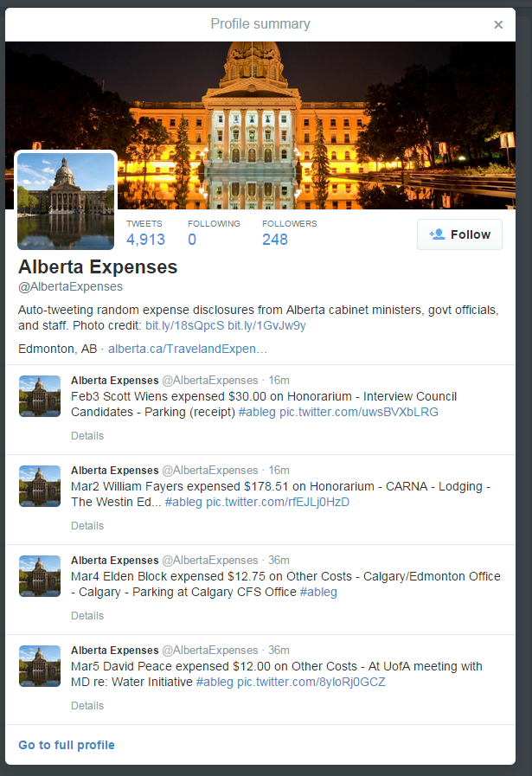Open pic.twitter.com/uwsBVXbLRG image link
Screen dimensions: 532x776
tap(359, 413)
